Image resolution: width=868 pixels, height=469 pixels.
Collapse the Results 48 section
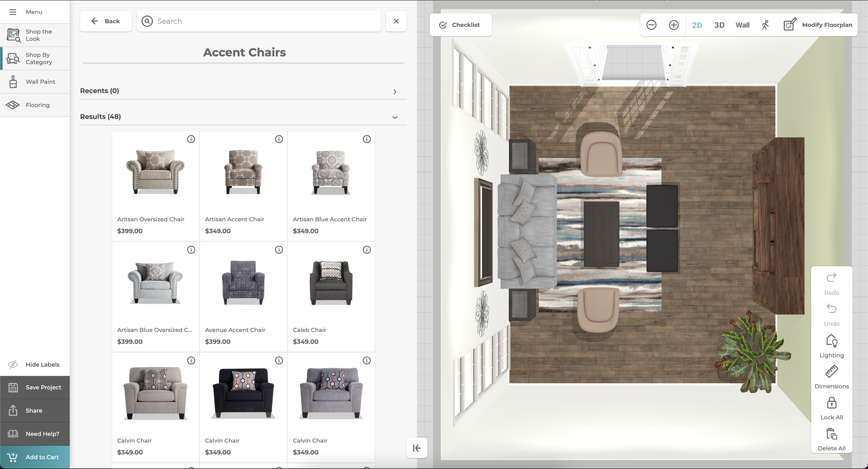[x=394, y=117]
